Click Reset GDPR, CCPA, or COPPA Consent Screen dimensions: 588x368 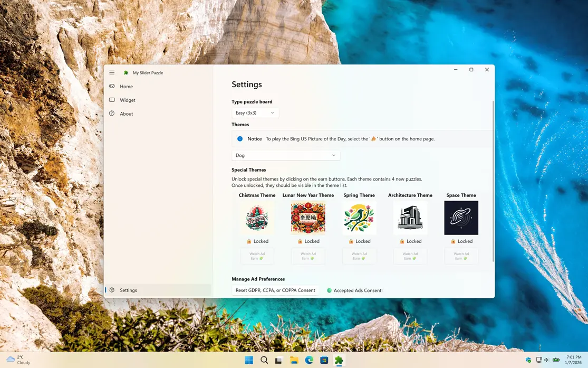coord(275,290)
